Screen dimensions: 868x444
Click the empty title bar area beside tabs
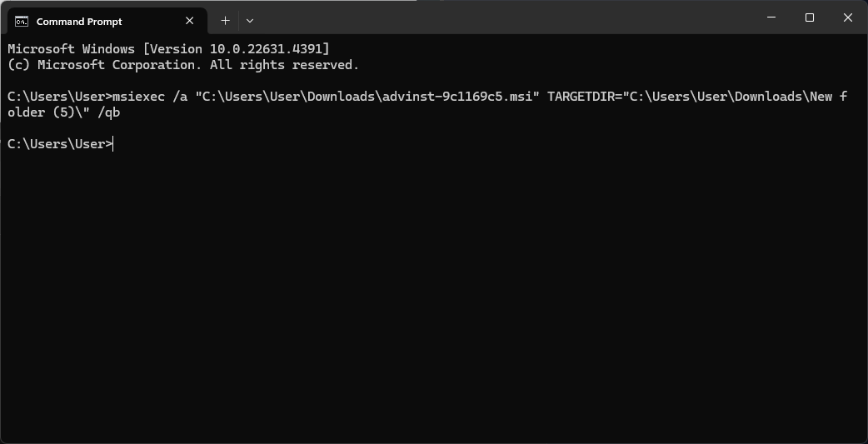(498, 17)
